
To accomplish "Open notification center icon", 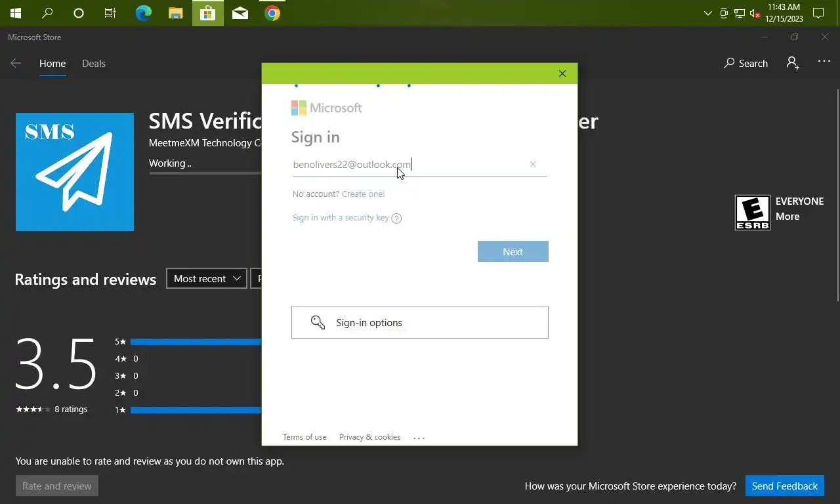I will click(818, 13).
